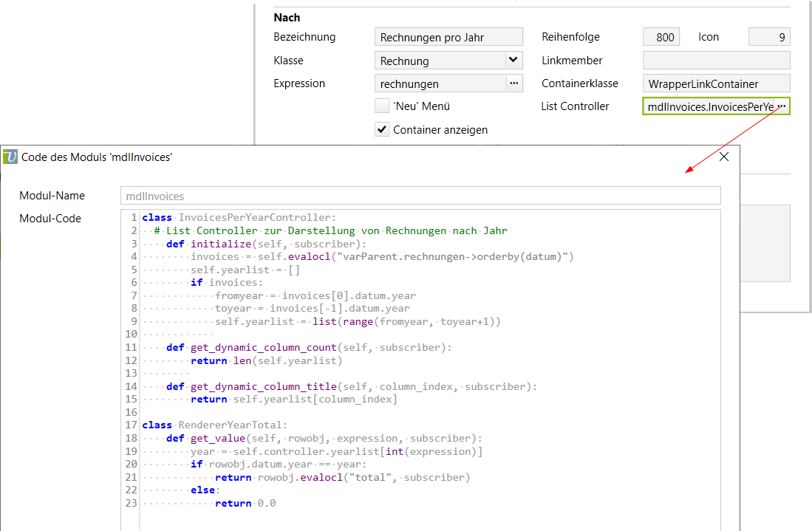Select the Containerklasse field with WrapperLinkContainer
The image size is (812, 531).
[716, 83]
